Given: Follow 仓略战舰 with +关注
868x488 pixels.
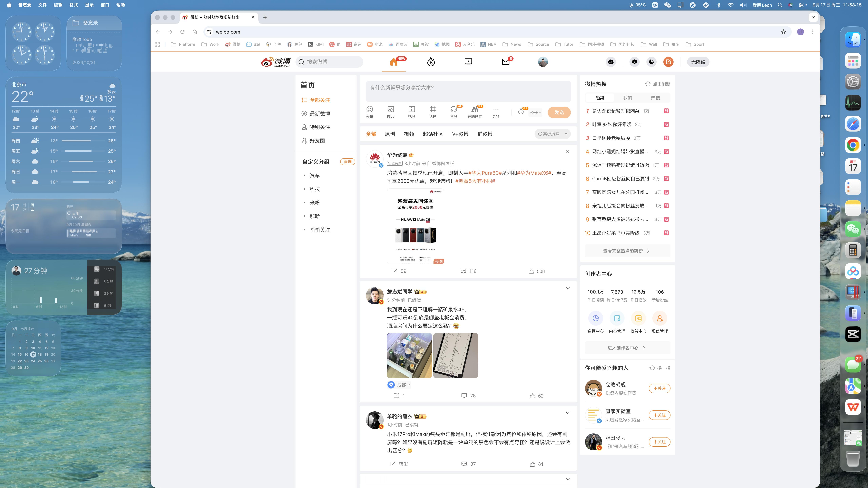Looking at the screenshot, I should click(x=659, y=388).
